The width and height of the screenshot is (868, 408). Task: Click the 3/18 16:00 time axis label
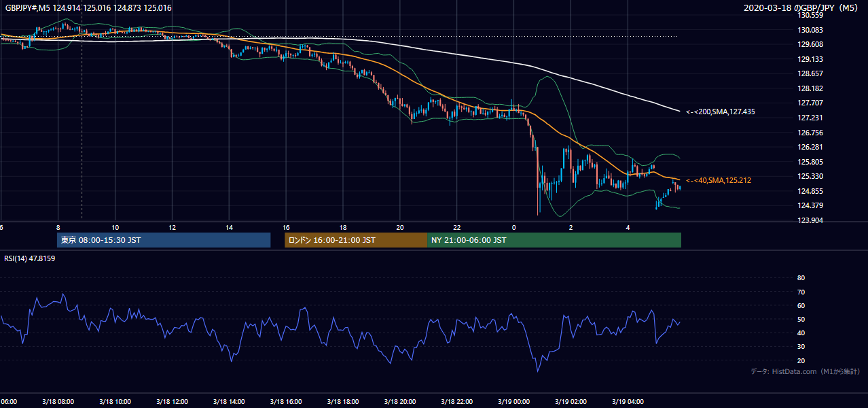pyautogui.click(x=285, y=402)
